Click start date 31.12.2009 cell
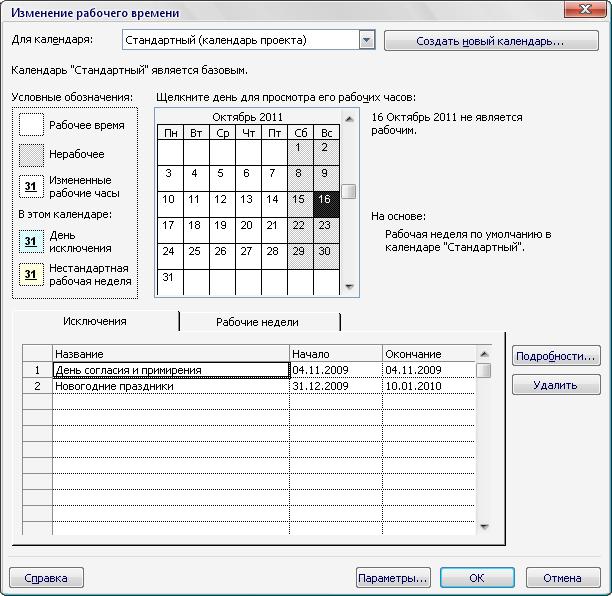This screenshot has height=596, width=612. pyautogui.click(x=336, y=386)
